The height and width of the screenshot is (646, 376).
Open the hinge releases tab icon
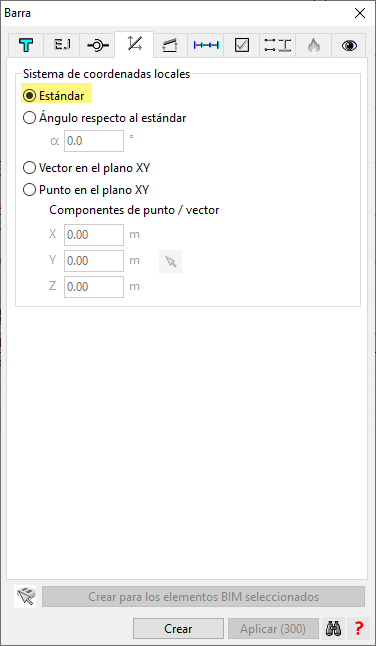pos(98,45)
